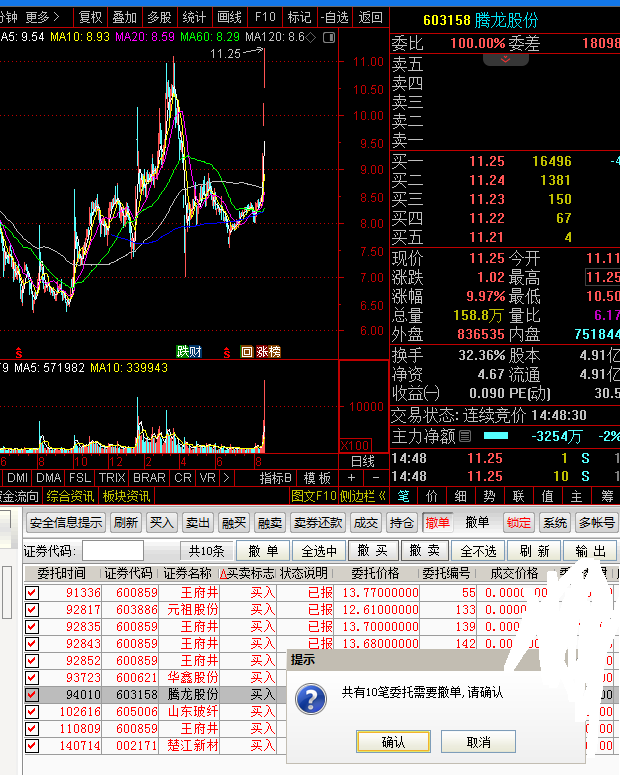Click 全选中 to select all orders
Image resolution: width=620 pixels, height=775 pixels.
click(x=319, y=551)
